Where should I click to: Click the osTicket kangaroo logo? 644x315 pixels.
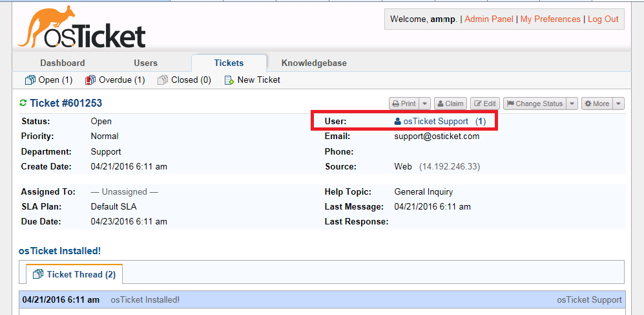tap(81, 27)
